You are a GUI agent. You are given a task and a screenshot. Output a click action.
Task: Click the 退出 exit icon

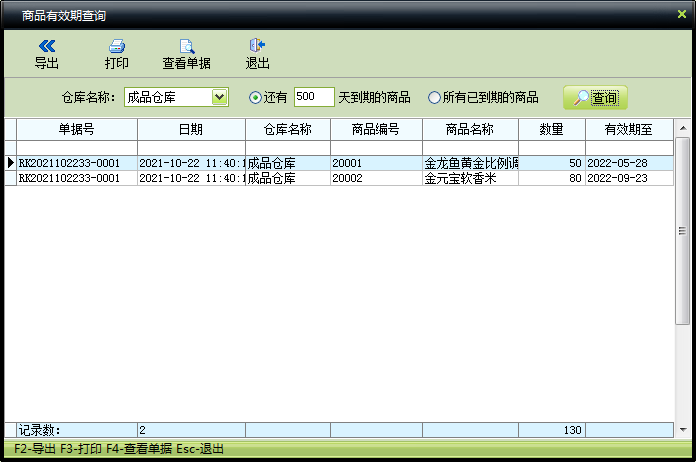click(x=257, y=45)
